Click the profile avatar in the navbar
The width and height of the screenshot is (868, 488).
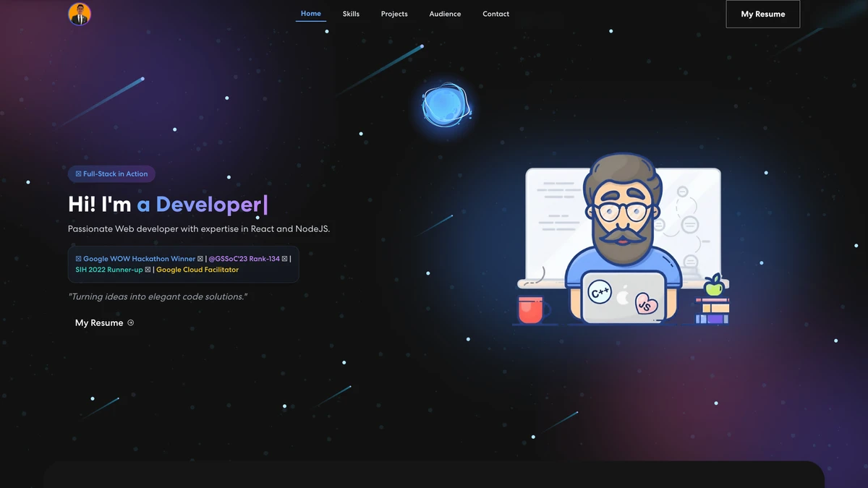80,14
